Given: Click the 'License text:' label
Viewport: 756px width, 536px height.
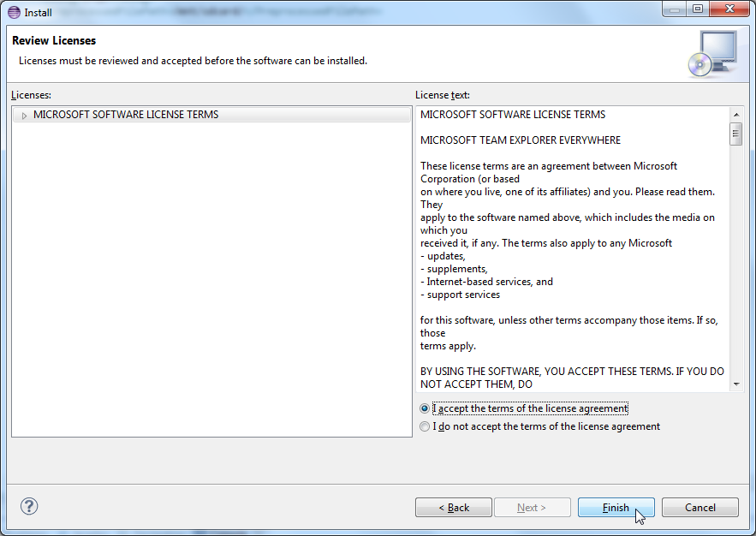Looking at the screenshot, I should coord(442,95).
